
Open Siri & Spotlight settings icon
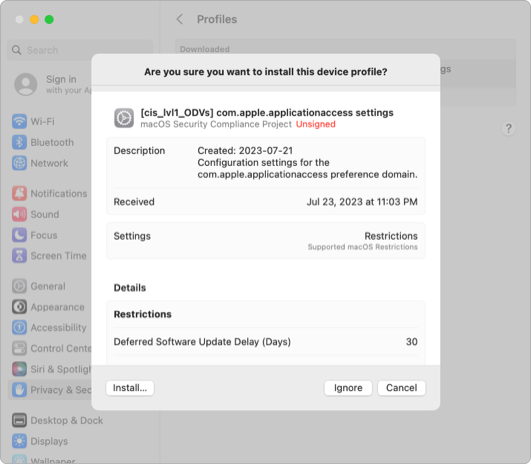[19, 369]
